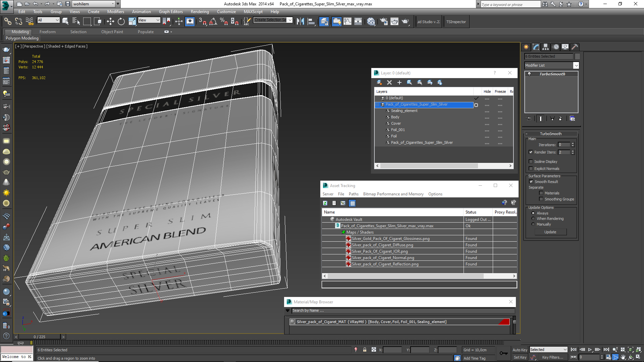The height and width of the screenshot is (362, 644).
Task: Click the Iterations value field
Action: click(x=564, y=145)
